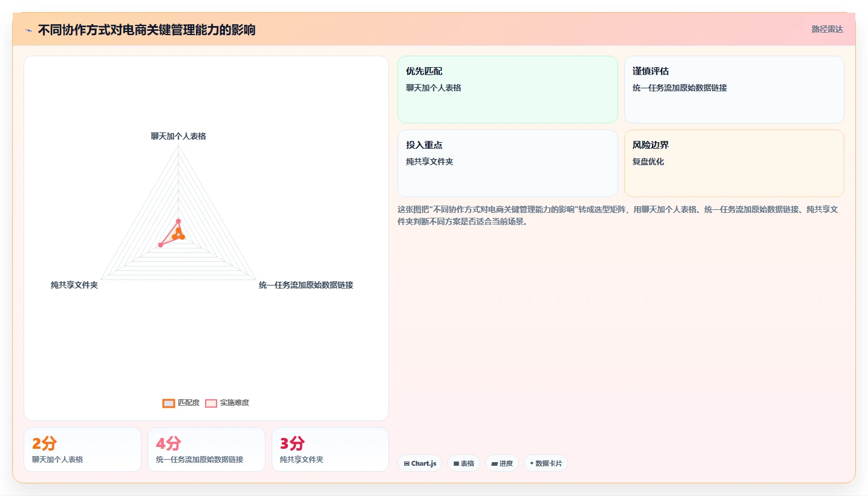868x496 pixels.
Task: Click the 进度 text in its chip
Action: (506, 463)
